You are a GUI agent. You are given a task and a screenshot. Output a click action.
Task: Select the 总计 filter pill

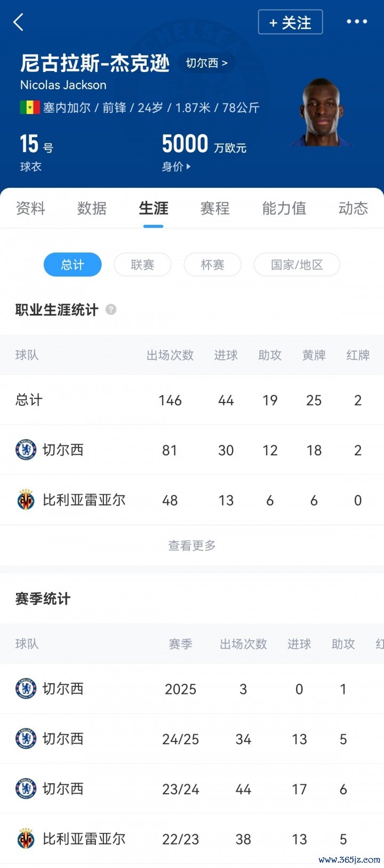73,265
